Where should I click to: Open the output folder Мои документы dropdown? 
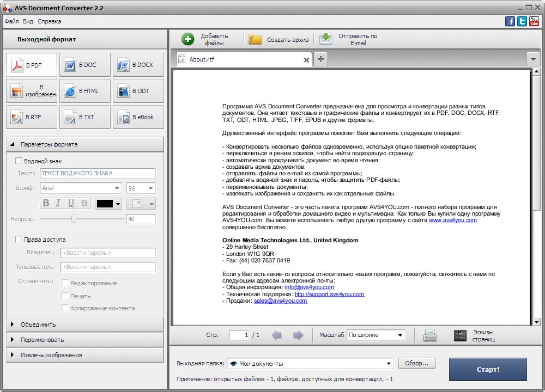[310, 364]
